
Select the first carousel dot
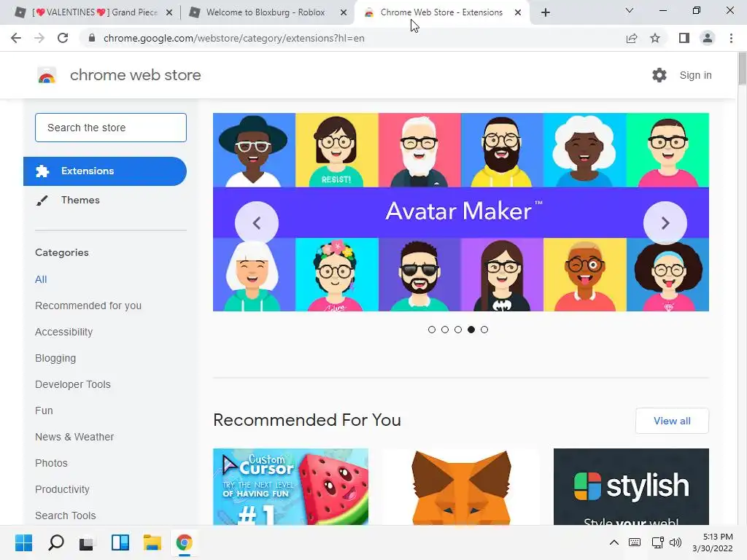[x=432, y=330]
